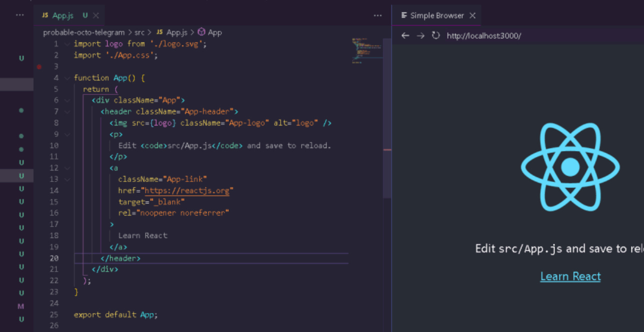
Task: Click the closing </header> tag line
Action: 120,258
